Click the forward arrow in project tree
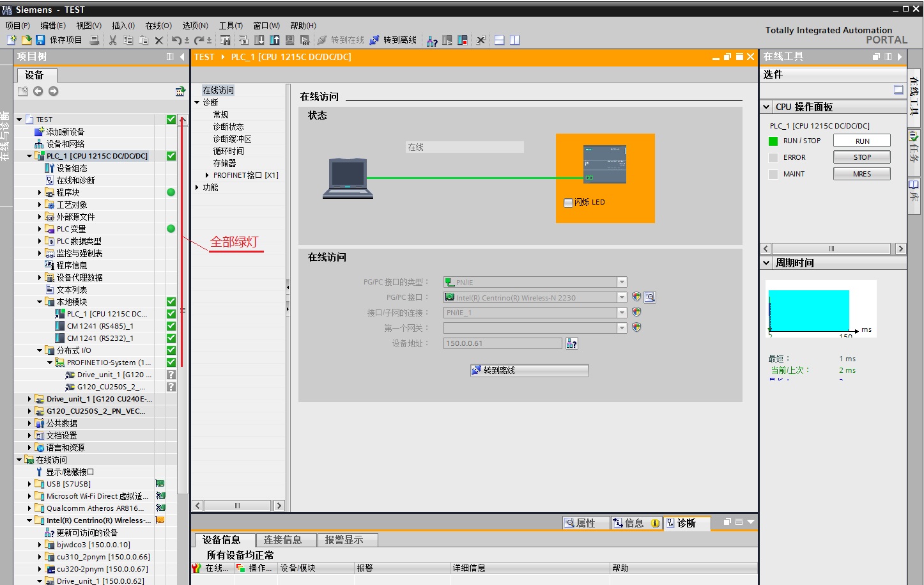Image resolution: width=924 pixels, height=585 pixels. 54,91
